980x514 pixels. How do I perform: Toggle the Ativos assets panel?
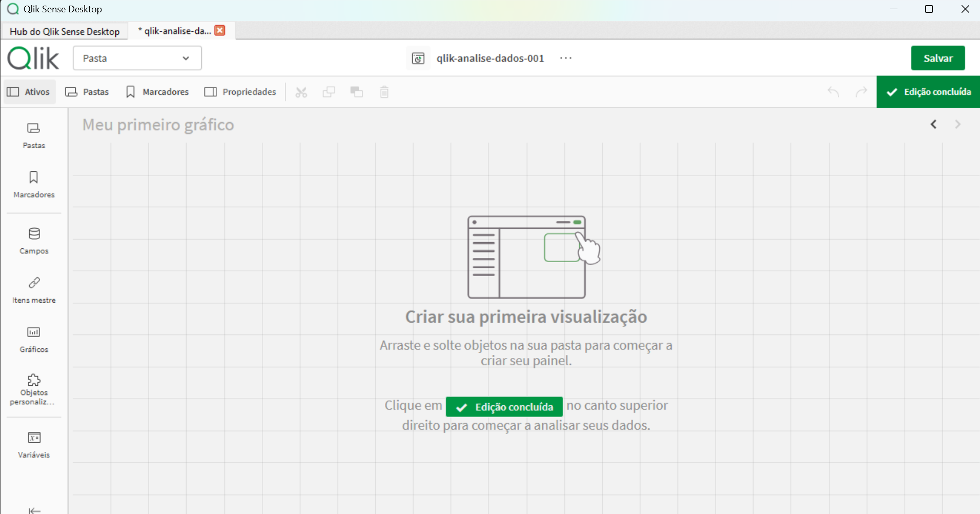coord(29,92)
